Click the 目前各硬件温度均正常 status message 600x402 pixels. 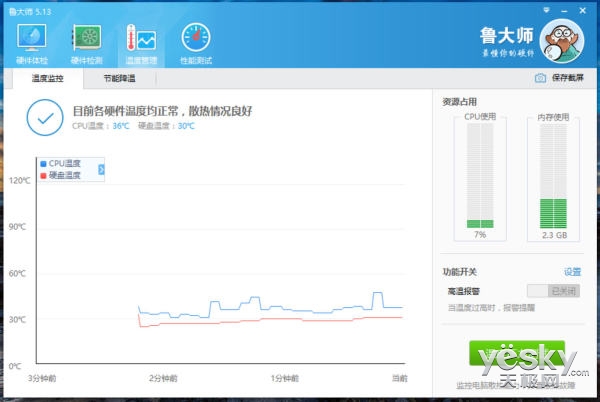162,111
